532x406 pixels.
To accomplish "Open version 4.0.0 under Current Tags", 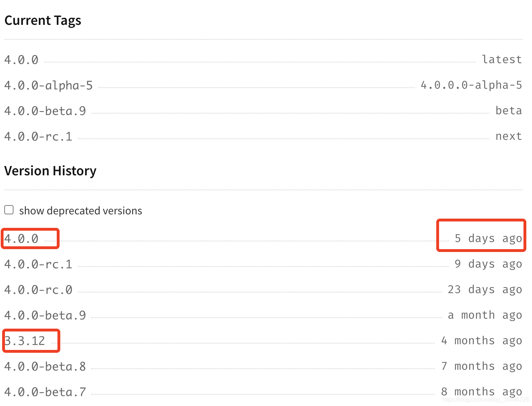I will click(21, 60).
